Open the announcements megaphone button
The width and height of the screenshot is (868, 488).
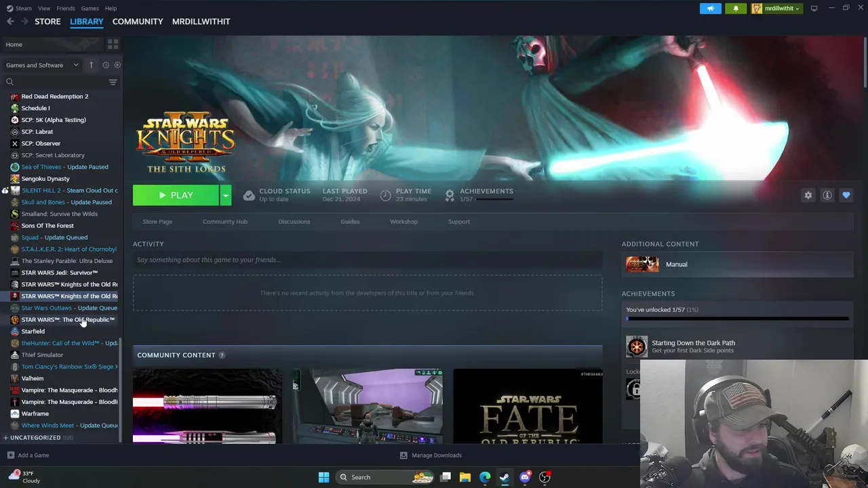[x=710, y=8]
